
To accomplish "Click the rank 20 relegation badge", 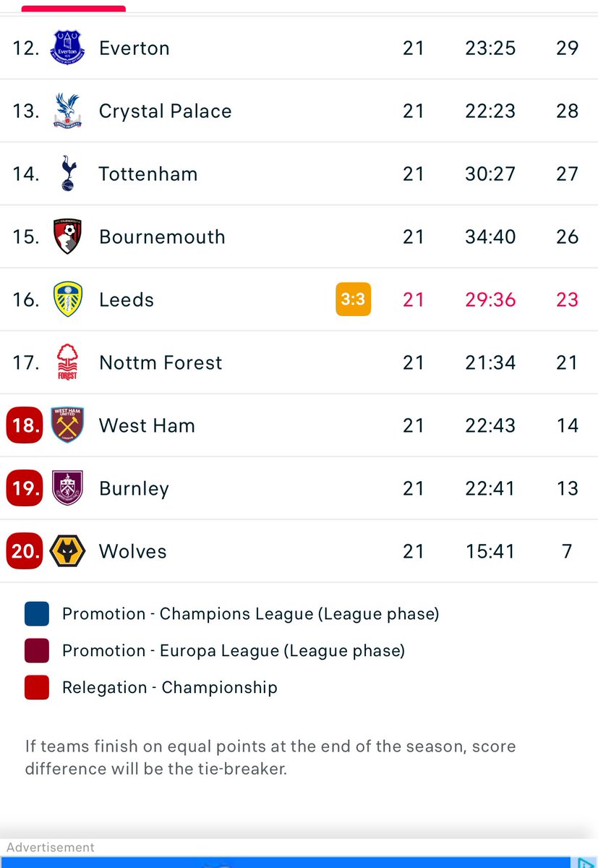I will 25,551.
